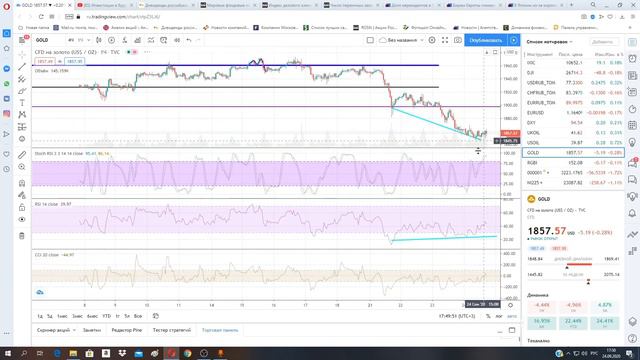Create an alert from top toolbar
640x360 pixels.
164,40
